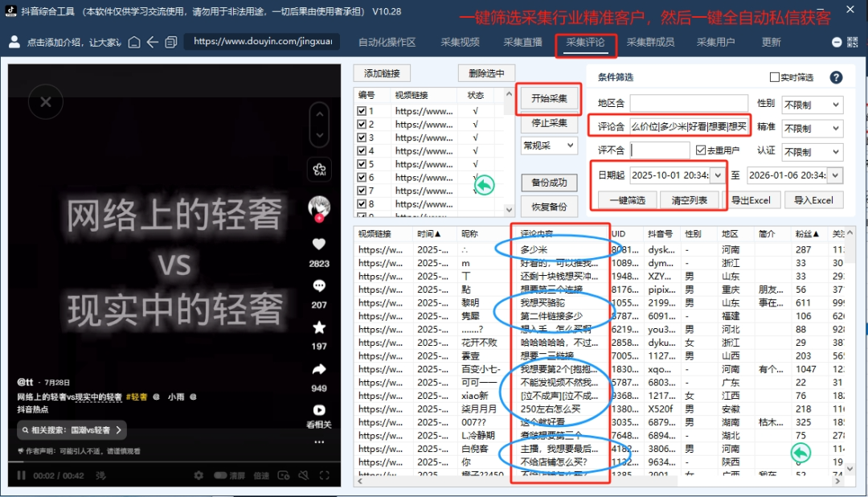Click the user profile avatar icon
Image resolution: width=868 pixels, height=497 pixels.
14,42
